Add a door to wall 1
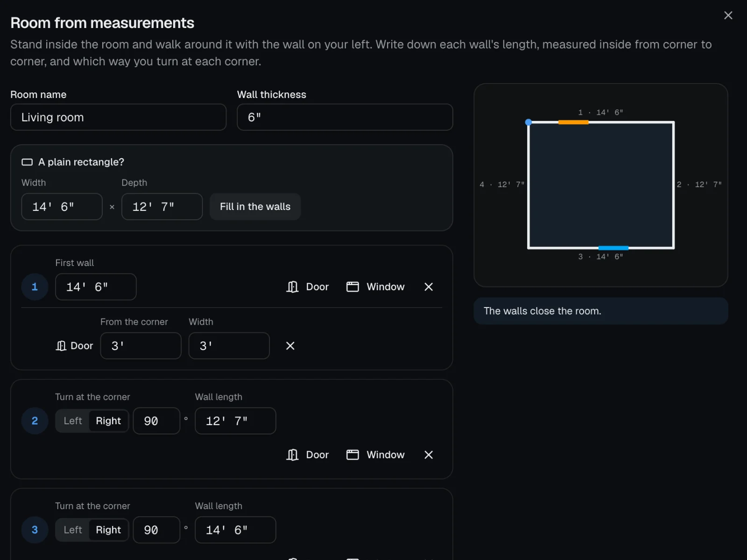 pyautogui.click(x=308, y=287)
